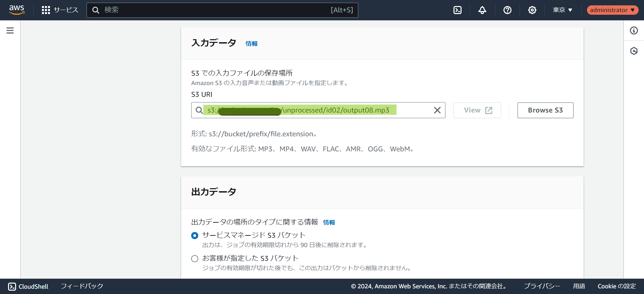This screenshot has height=294, width=644.
Task: Open the notifications bell icon
Action: [482, 10]
